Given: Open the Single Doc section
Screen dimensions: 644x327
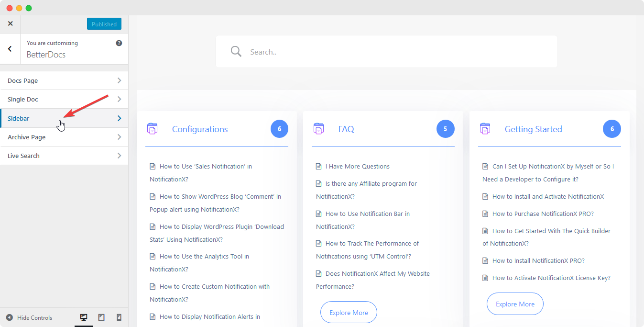Looking at the screenshot, I should coord(64,99).
